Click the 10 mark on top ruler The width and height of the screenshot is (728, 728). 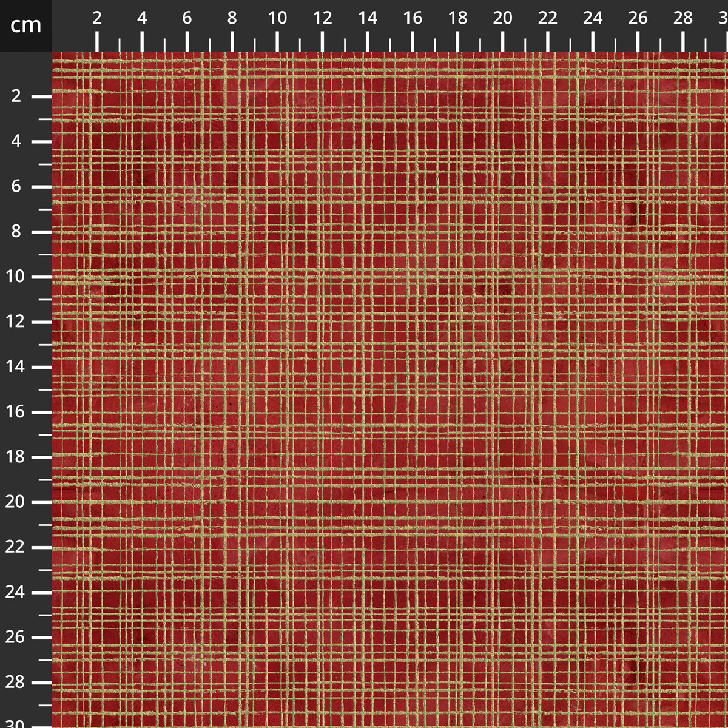pos(277,18)
